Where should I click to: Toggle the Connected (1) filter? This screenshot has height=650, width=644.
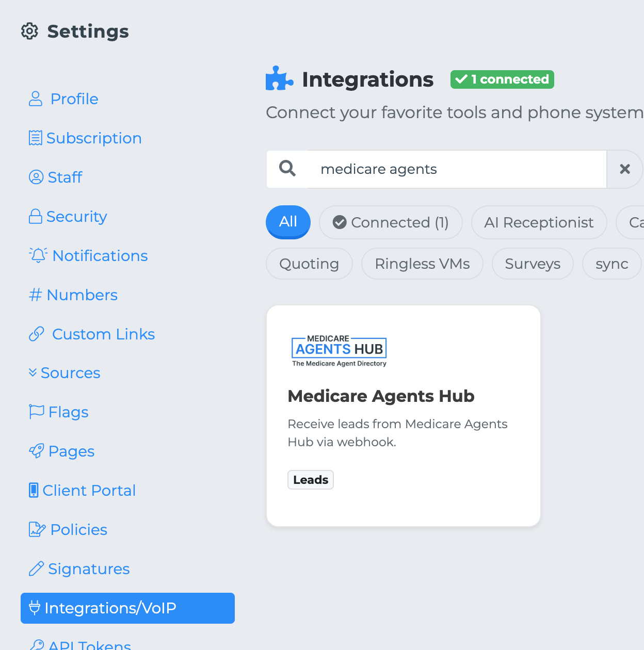coord(391,222)
